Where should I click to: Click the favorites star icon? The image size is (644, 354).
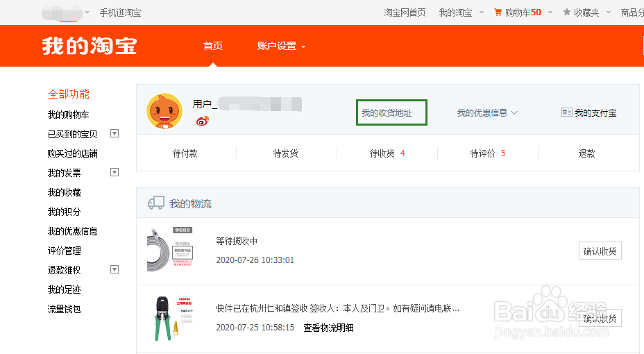tap(567, 12)
